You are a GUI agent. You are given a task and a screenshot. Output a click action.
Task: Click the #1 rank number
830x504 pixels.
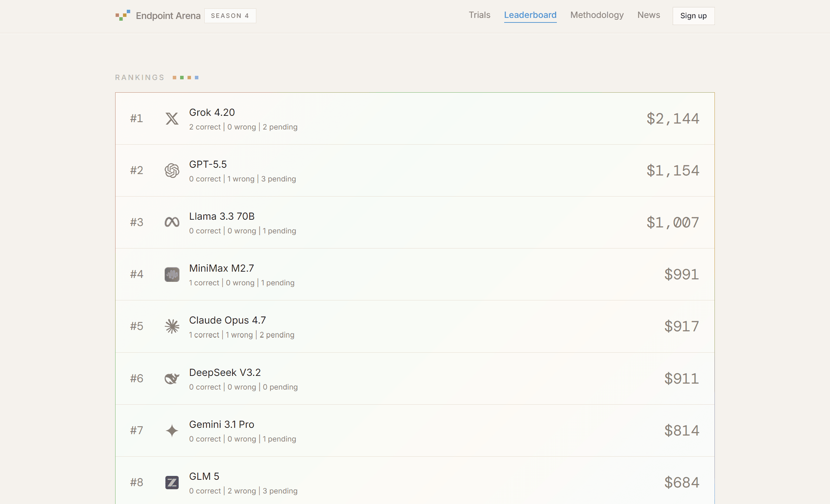137,119
